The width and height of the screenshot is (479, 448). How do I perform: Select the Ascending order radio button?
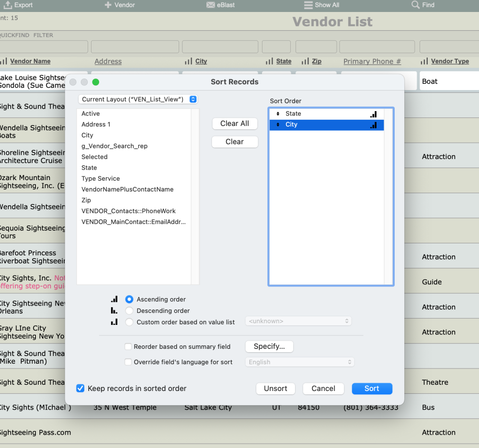129,299
